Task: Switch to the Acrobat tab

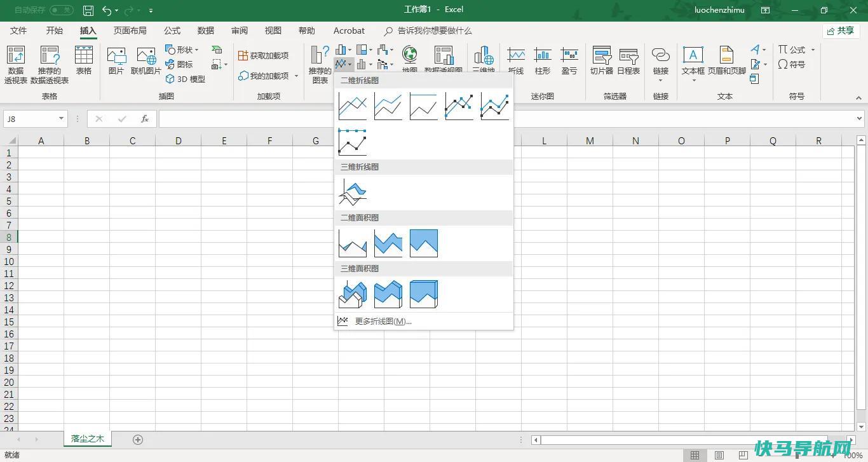Action: click(x=349, y=31)
